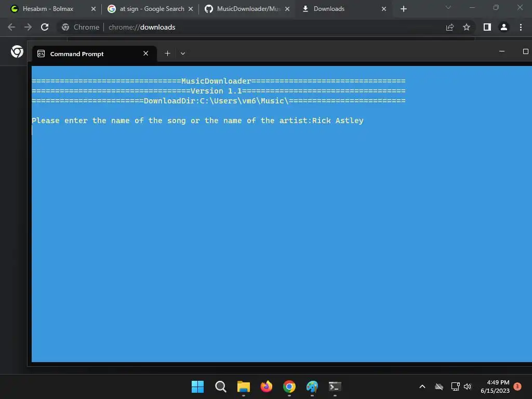Toggle the Chrome side panel
This screenshot has width=532, height=399.
487,27
